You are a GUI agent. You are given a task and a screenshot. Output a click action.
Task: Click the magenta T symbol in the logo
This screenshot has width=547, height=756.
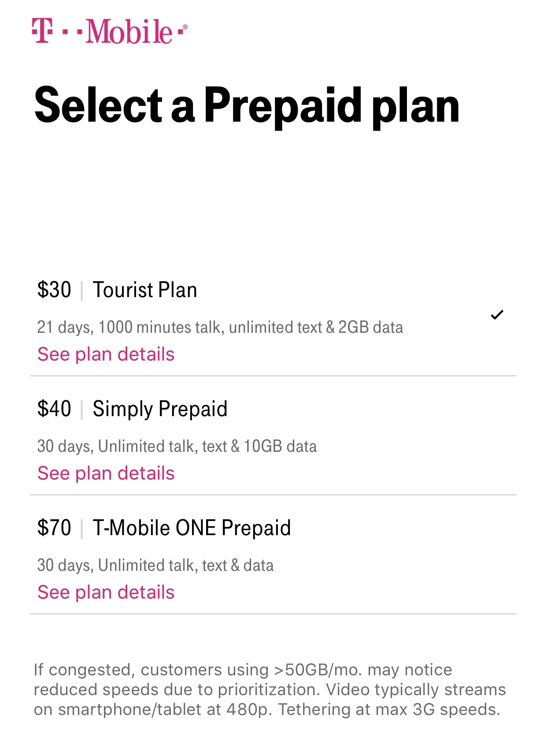pyautogui.click(x=42, y=30)
